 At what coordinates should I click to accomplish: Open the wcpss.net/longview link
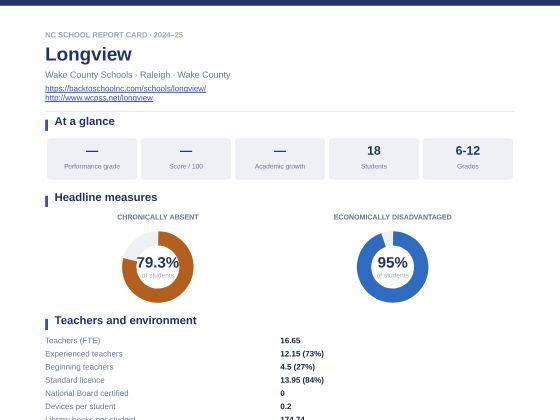point(99,98)
